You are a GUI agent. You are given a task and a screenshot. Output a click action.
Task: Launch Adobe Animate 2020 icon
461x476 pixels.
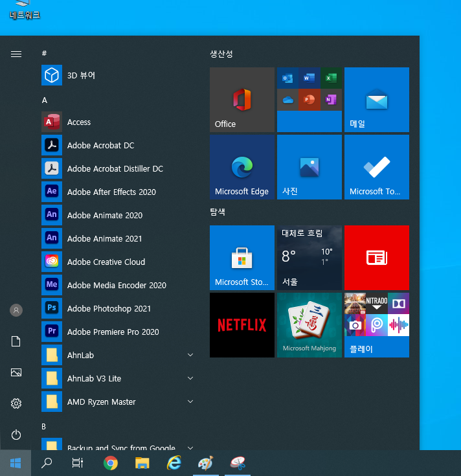pos(52,215)
